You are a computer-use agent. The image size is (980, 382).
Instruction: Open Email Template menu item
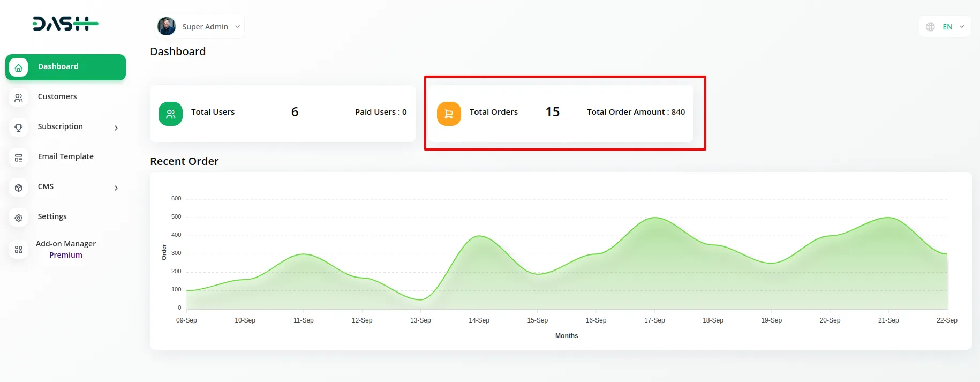tap(65, 156)
